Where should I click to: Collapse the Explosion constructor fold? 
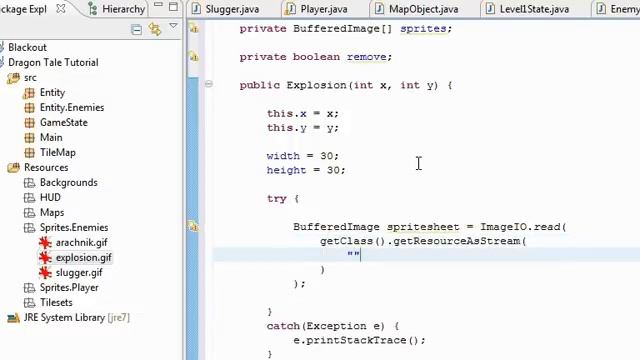point(209,84)
